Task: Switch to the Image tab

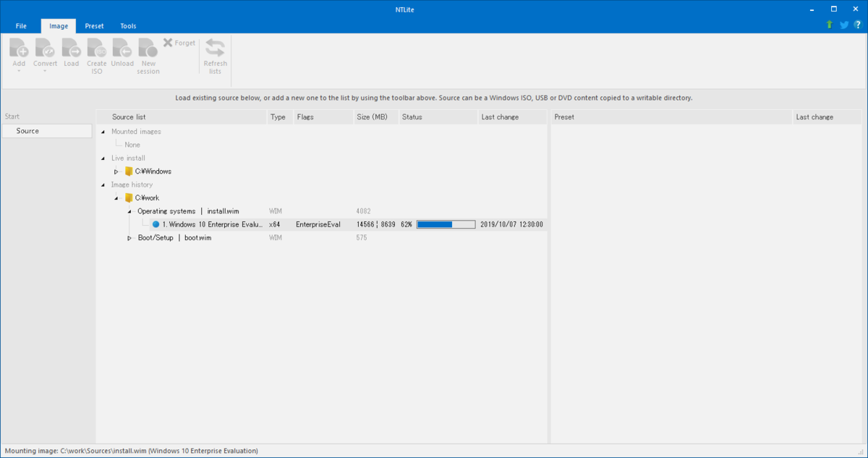Action: tap(59, 26)
